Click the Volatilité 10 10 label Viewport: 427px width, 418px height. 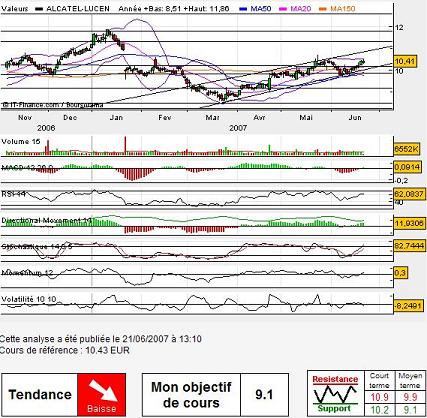click(29, 299)
